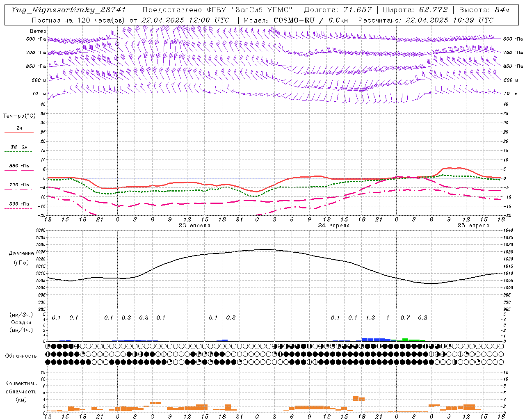The image size is (525, 420).
Task: Click '700 гПа' entry in temperature legend
Action: 19,185
